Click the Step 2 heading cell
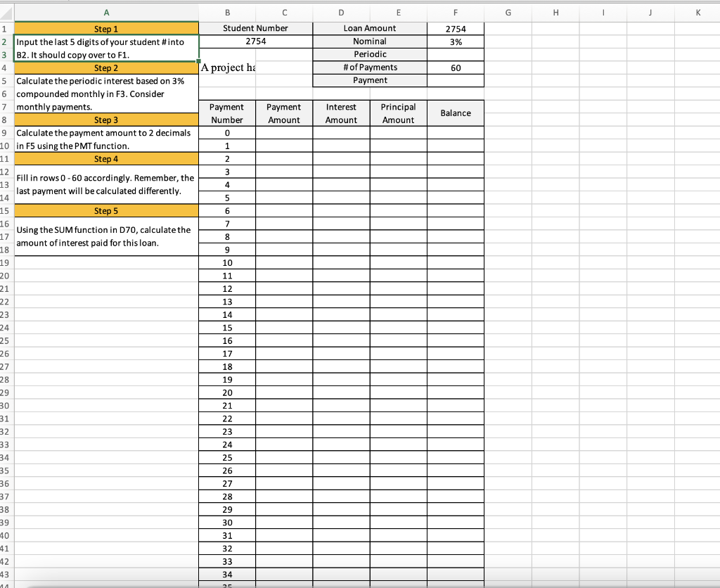 pyautogui.click(x=107, y=68)
